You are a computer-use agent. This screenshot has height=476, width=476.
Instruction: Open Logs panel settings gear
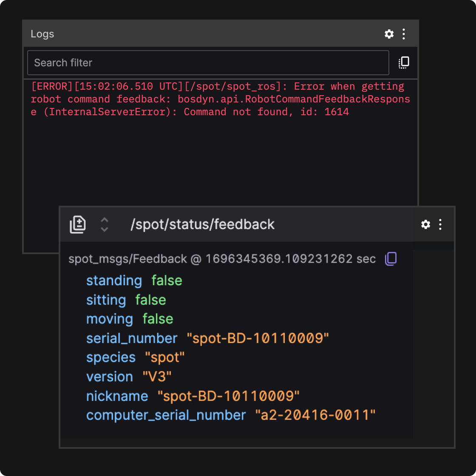389,34
